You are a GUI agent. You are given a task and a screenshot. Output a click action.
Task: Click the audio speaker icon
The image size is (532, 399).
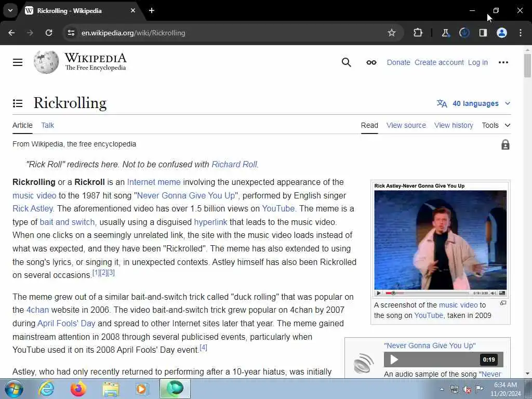point(364,363)
